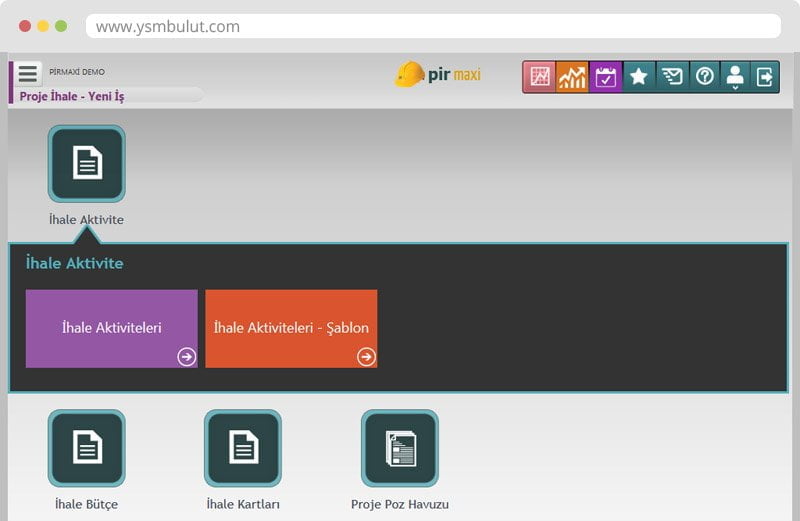Viewport: 800px width, 521px height.
Task: Click the arrow on İhale Aktiviteleri tile
Action: 186,356
